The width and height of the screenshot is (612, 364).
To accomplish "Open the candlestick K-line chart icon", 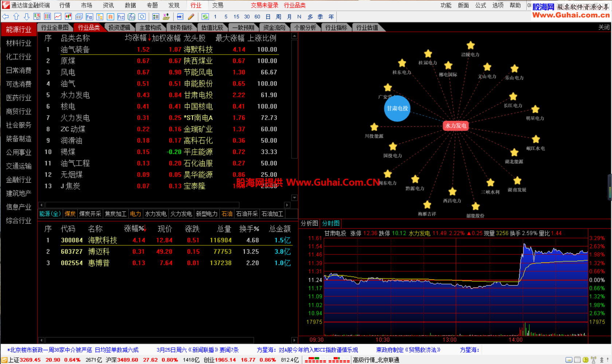I will [68, 17].
